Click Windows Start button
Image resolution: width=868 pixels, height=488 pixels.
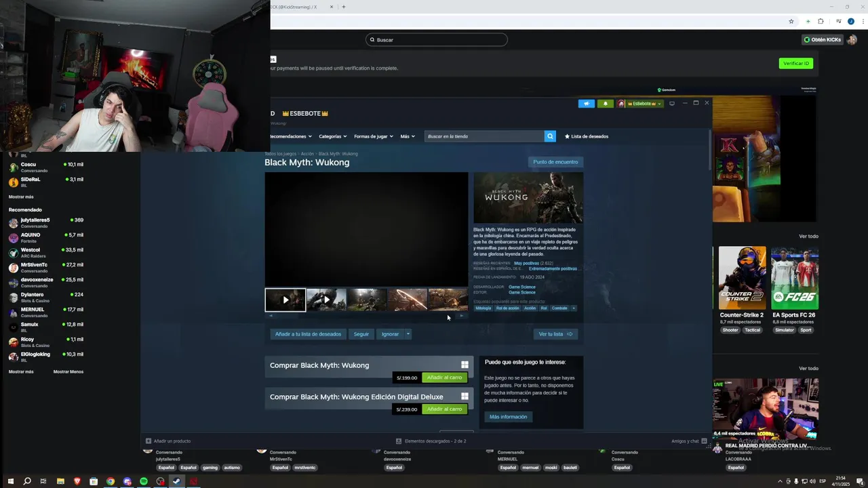pyautogui.click(x=10, y=481)
